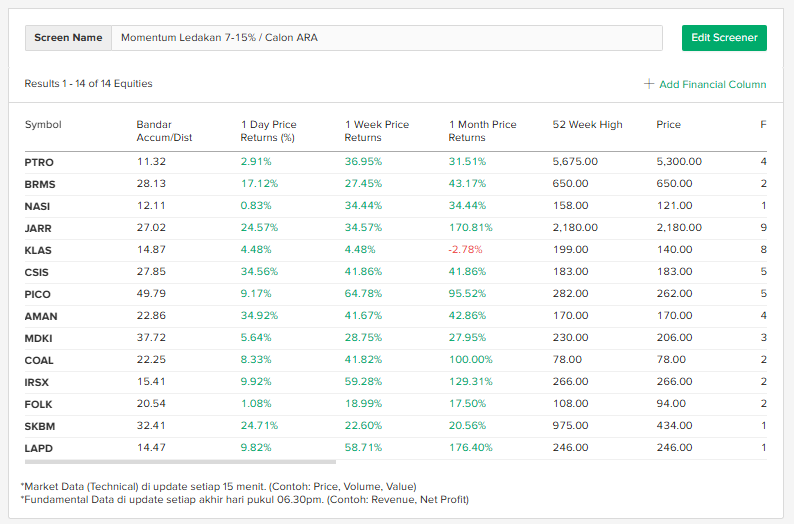Image resolution: width=794 pixels, height=524 pixels.
Task: Select the IRSX ticker symbol
Action: (37, 382)
